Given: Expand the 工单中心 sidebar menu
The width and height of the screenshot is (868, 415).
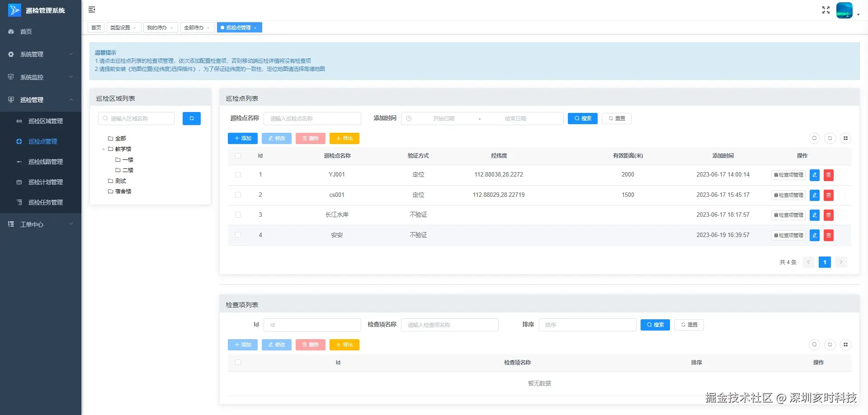Looking at the screenshot, I should click(41, 224).
